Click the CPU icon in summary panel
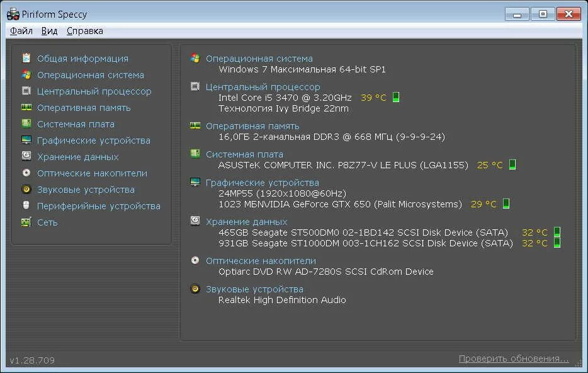This screenshot has height=373, width=588. coord(195,86)
